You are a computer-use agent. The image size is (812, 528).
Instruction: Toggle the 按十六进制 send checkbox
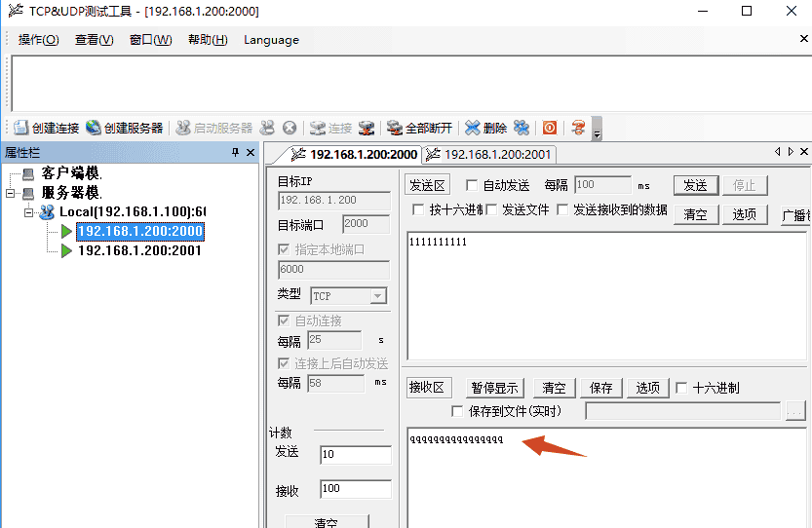(x=418, y=209)
